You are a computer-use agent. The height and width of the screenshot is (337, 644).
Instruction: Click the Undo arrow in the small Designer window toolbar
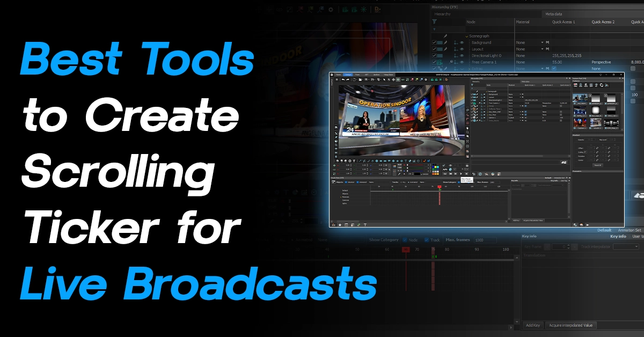[343, 79]
